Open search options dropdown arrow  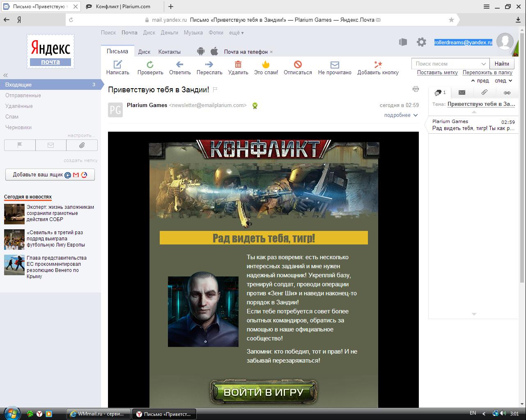pos(483,64)
